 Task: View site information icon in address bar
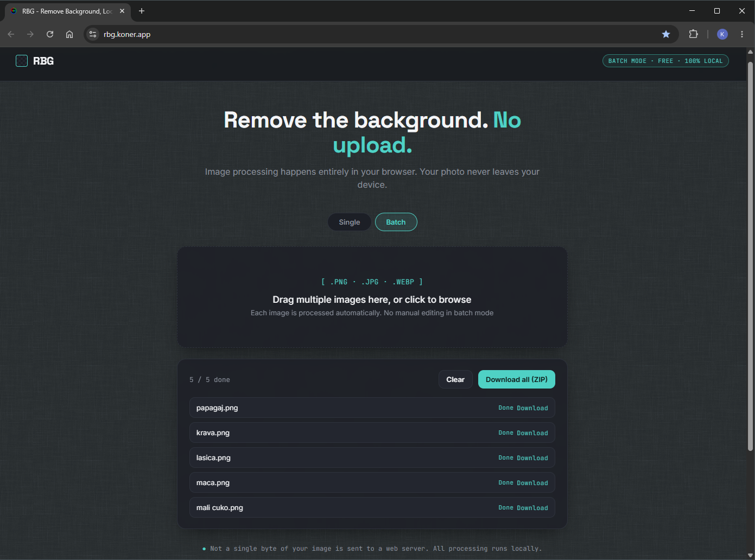click(x=93, y=34)
